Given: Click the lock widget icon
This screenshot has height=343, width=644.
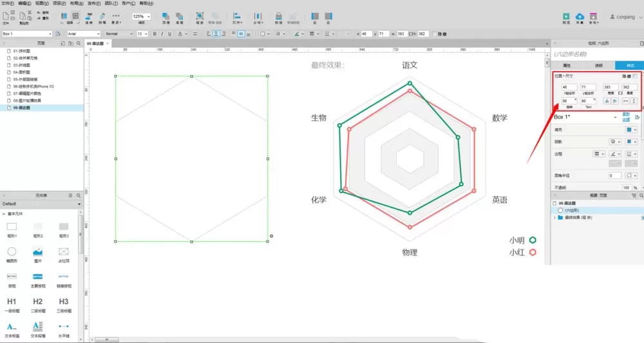Looking at the screenshot, I should [x=278, y=16].
